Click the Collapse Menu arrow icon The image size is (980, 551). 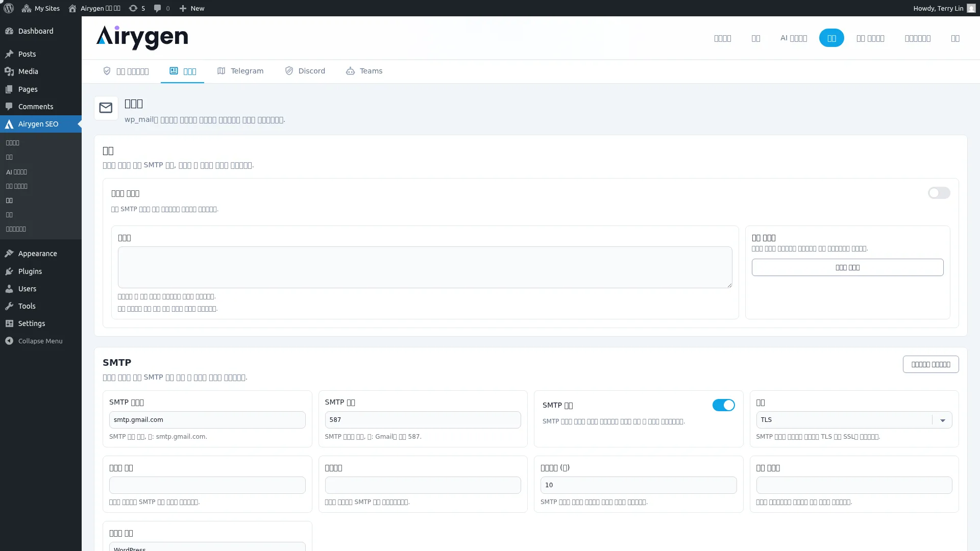[x=9, y=341]
